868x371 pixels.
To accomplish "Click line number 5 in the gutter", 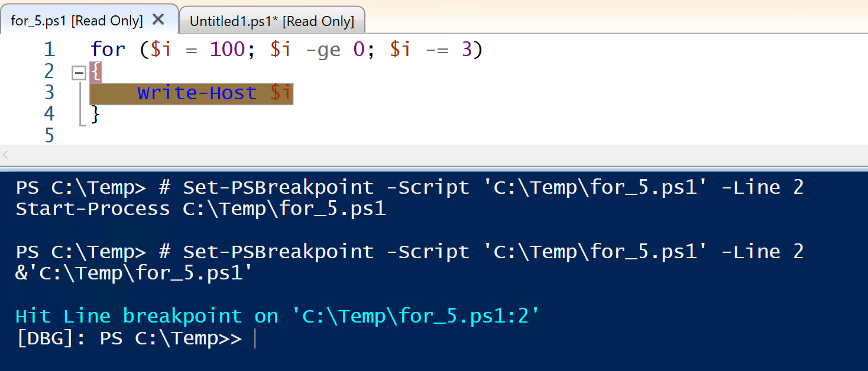I will [x=48, y=135].
